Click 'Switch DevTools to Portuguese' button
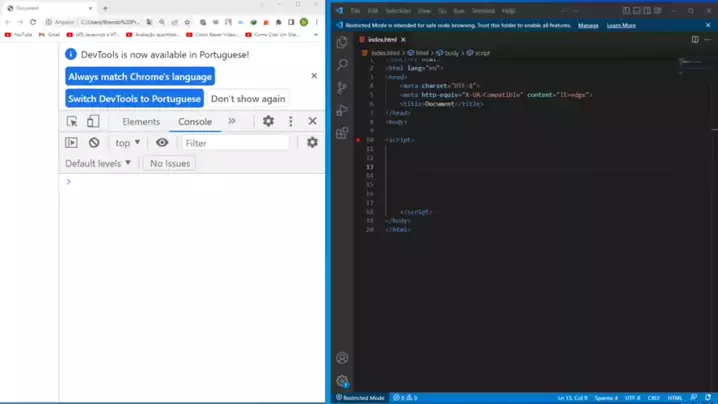This screenshot has height=404, width=718. [135, 99]
